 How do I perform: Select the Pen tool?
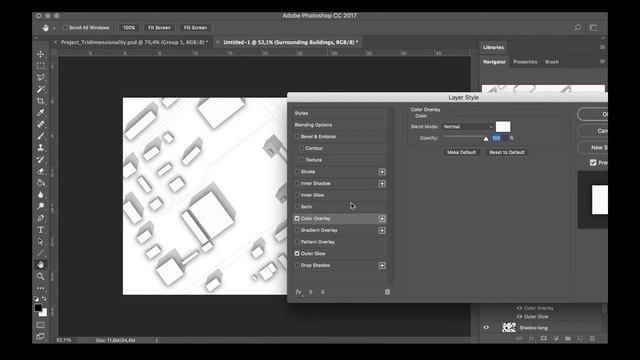[x=40, y=218]
